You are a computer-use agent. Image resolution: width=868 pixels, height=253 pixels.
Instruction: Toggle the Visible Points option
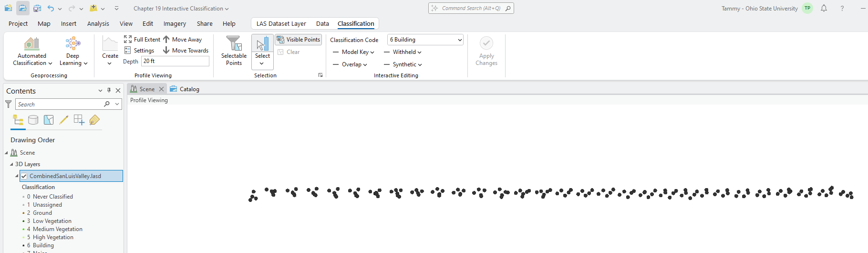299,40
